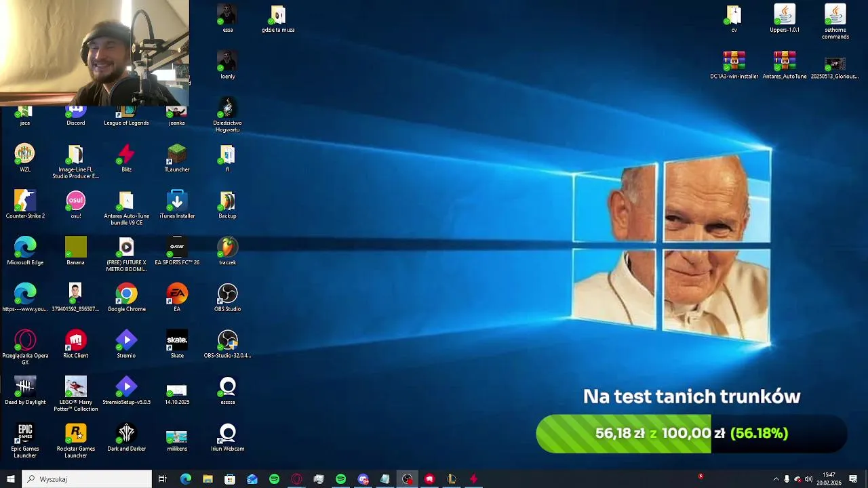Open the EA app desktop shortcut
This screenshot has height=488, width=868.
click(177, 298)
